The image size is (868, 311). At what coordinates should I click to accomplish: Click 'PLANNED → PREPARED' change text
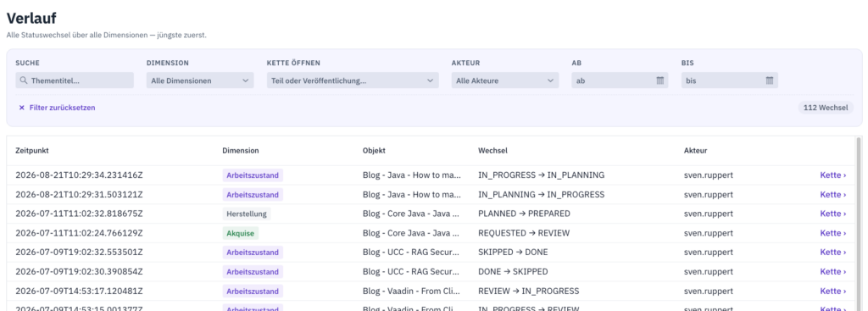(x=524, y=214)
